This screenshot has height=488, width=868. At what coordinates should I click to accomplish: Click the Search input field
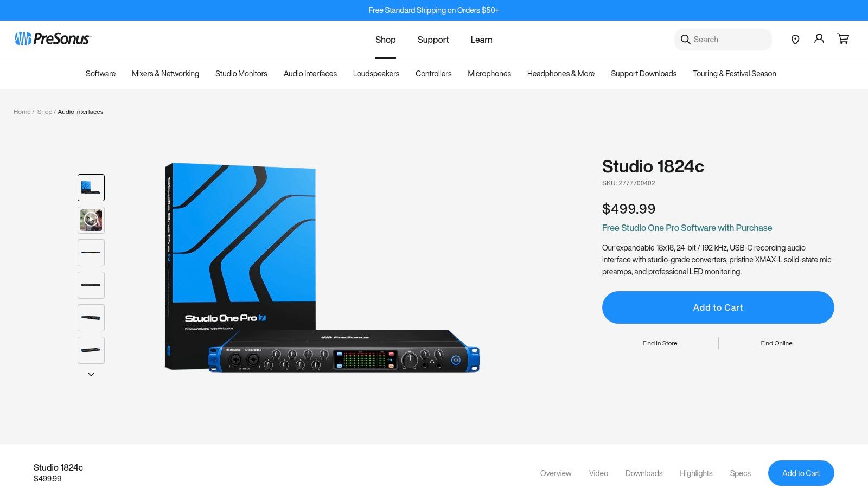(723, 40)
